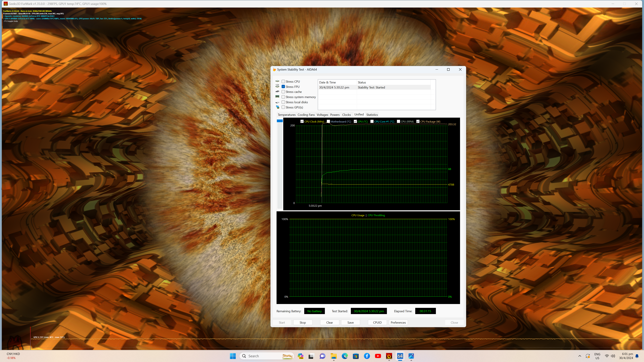This screenshot has height=362, width=644.
Task: Open the Statistics tab
Action: [372, 115]
